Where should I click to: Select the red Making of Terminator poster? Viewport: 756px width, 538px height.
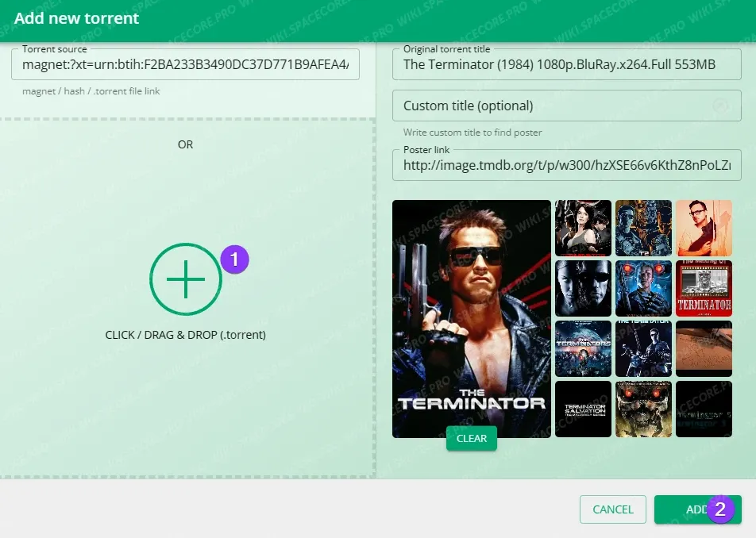[704, 289]
